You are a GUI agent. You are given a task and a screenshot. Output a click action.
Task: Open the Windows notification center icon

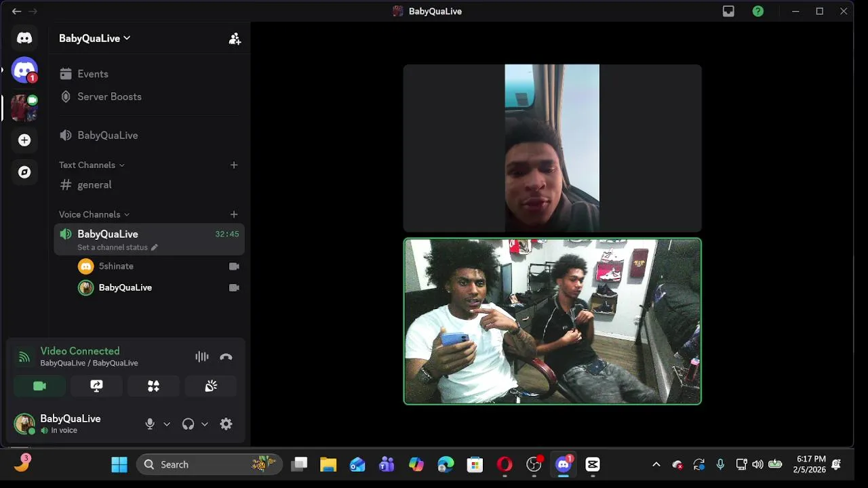(x=836, y=464)
